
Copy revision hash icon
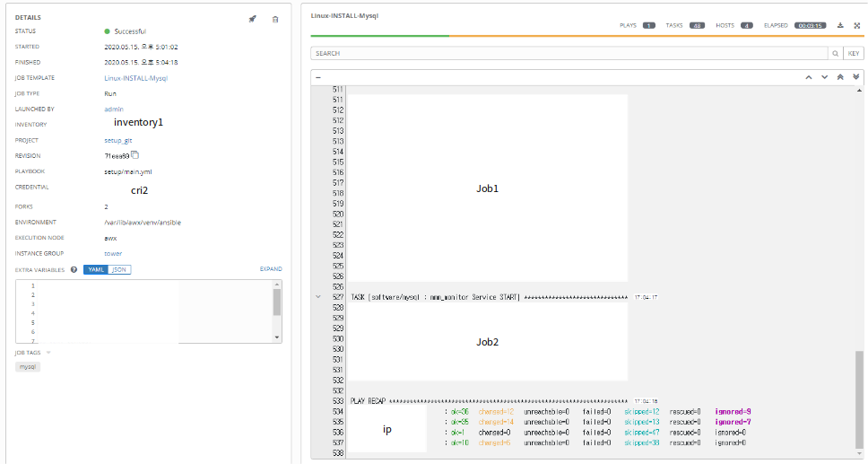[x=135, y=155]
